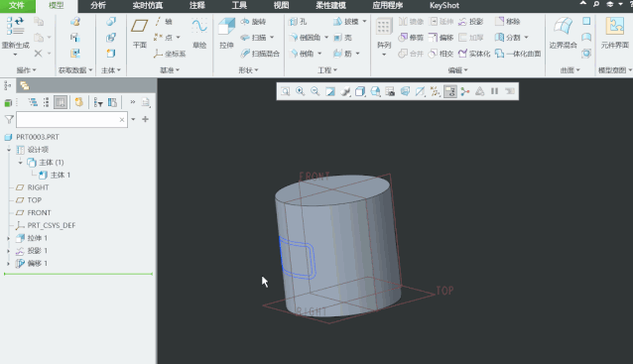Select the 投影 (Project) tool
This screenshot has width=633, height=364.
[470, 22]
